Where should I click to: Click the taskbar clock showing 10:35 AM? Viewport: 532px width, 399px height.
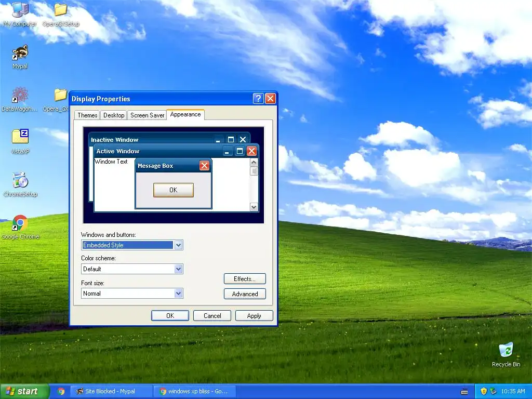(513, 391)
